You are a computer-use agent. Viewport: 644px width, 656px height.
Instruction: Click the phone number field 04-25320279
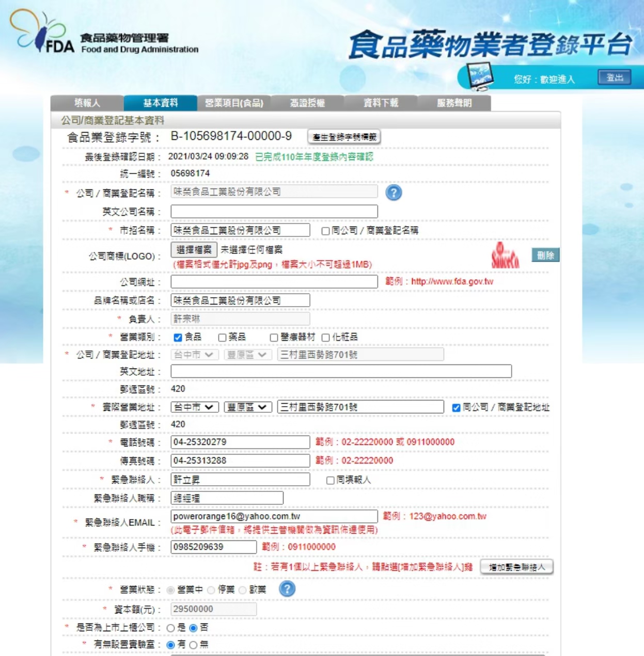pos(240,442)
